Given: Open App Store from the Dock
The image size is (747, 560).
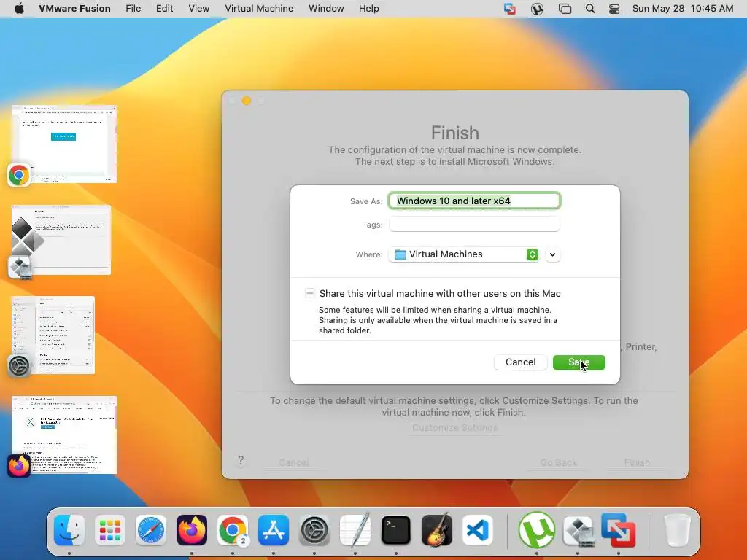Looking at the screenshot, I should pyautogui.click(x=274, y=530).
